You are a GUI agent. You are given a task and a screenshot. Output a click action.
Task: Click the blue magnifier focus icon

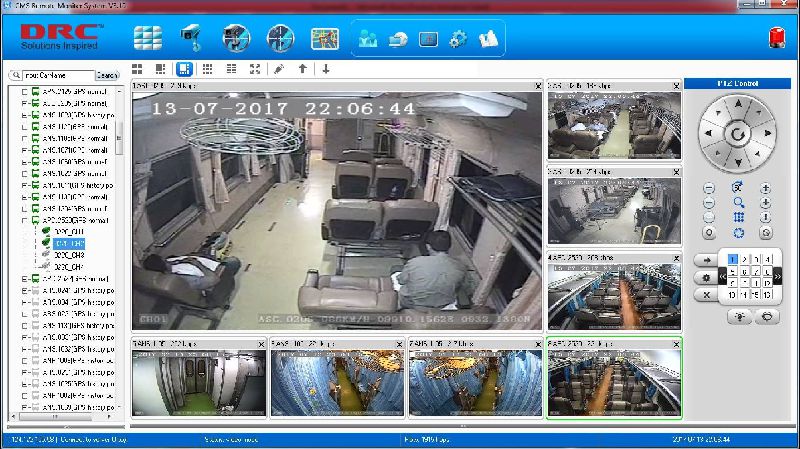coord(738,203)
